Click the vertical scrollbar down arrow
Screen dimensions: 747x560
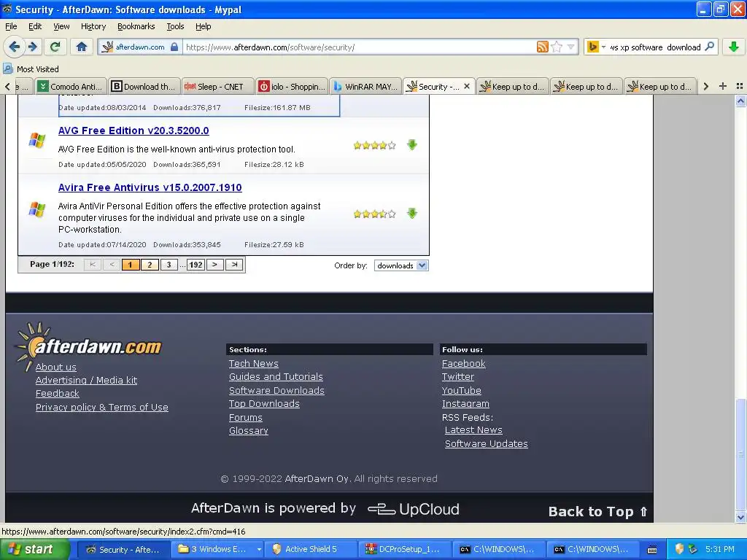pyautogui.click(x=740, y=517)
